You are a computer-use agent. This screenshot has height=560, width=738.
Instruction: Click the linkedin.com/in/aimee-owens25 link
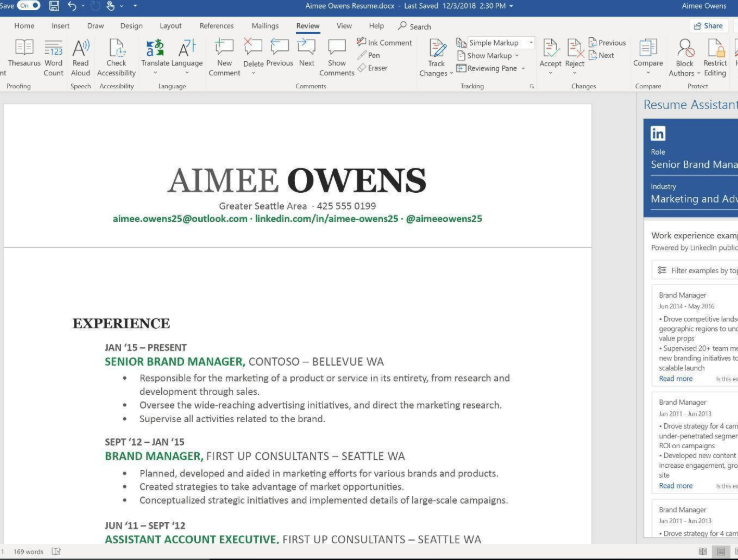pyautogui.click(x=327, y=219)
